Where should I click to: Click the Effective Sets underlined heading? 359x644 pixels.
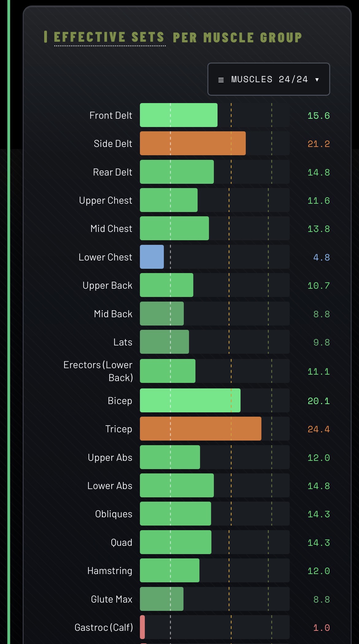(x=110, y=37)
